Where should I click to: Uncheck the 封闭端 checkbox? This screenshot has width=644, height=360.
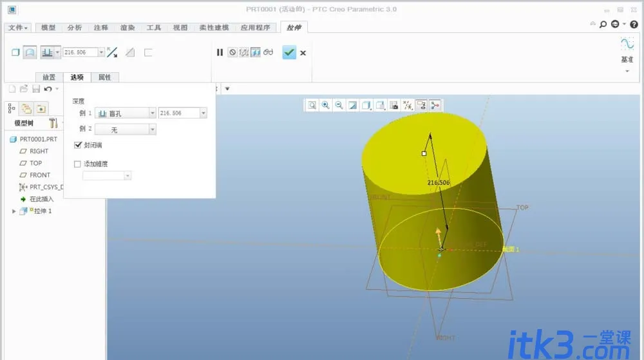click(78, 145)
